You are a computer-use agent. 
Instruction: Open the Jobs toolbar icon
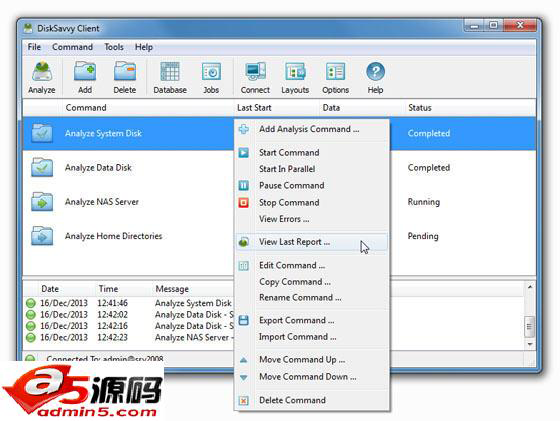pyautogui.click(x=211, y=71)
